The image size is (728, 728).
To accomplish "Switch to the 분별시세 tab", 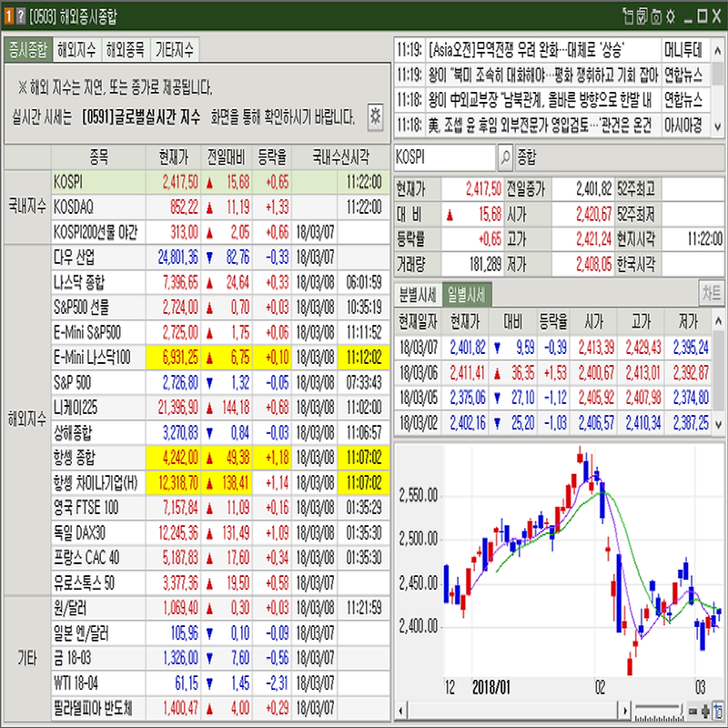I will click(x=418, y=294).
